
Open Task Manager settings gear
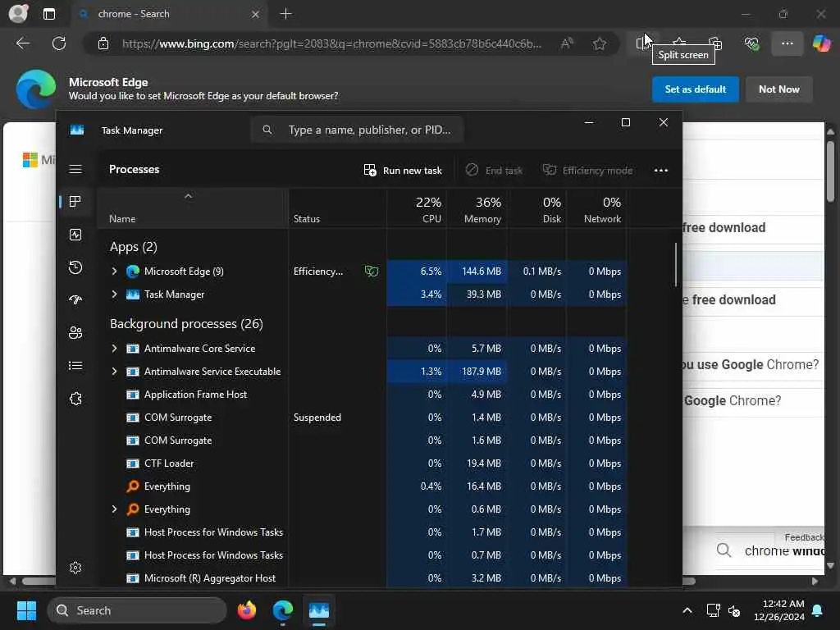pos(75,568)
